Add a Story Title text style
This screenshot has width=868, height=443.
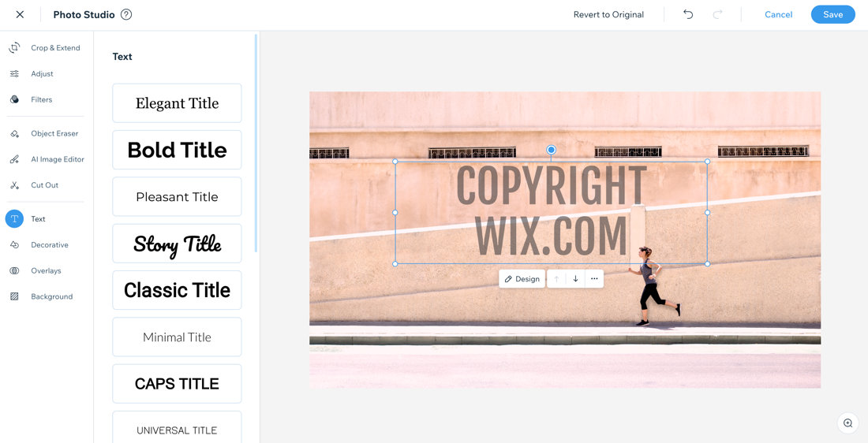pos(177,244)
